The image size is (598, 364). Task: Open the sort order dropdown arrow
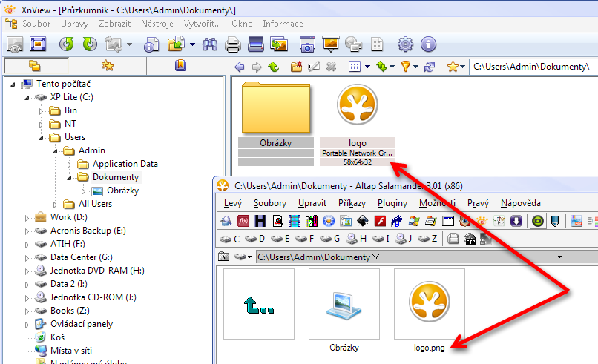[x=392, y=67]
